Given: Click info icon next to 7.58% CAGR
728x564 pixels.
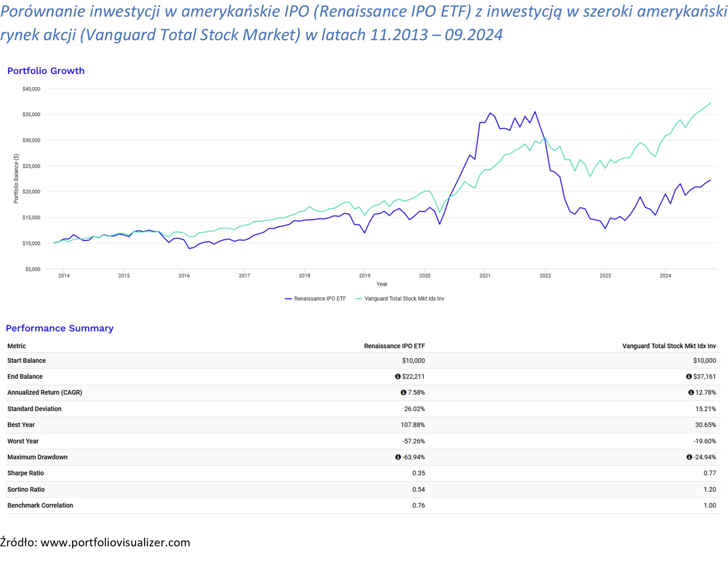Looking at the screenshot, I should pos(403,392).
